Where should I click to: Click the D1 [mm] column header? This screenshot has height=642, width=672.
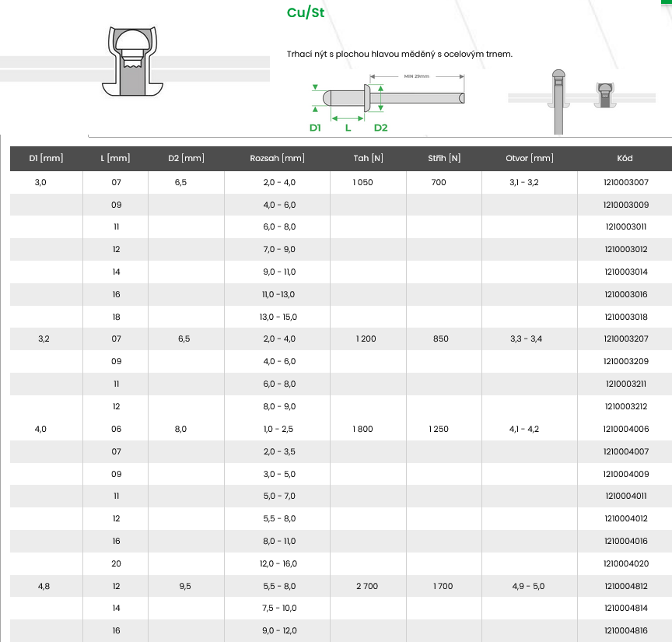click(x=46, y=158)
